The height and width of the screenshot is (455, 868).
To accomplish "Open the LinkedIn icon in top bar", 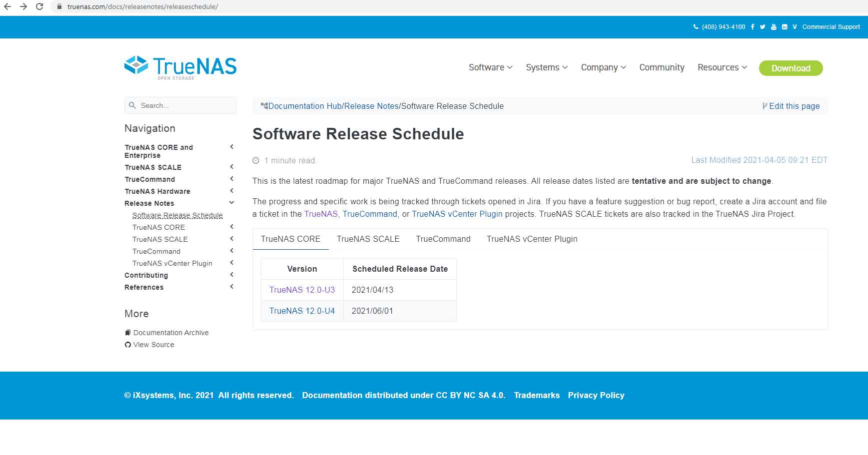I will pos(785,27).
